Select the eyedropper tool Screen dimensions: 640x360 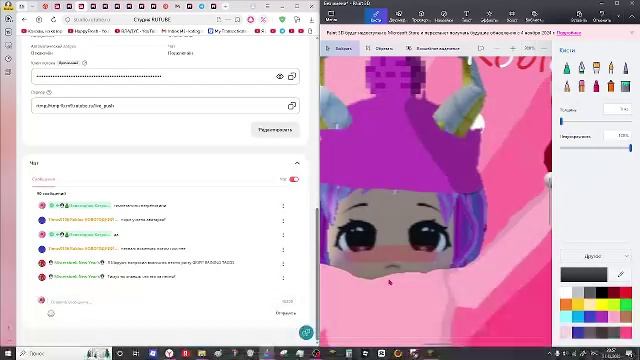click(621, 275)
